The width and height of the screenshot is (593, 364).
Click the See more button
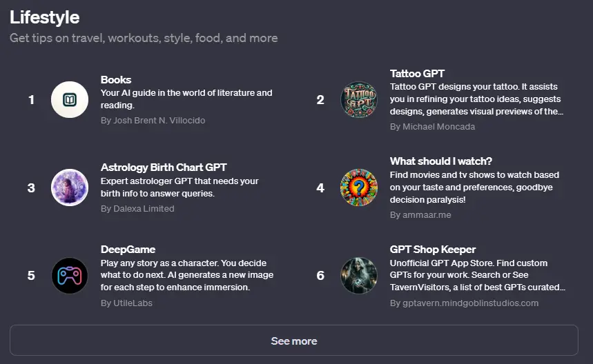point(294,340)
